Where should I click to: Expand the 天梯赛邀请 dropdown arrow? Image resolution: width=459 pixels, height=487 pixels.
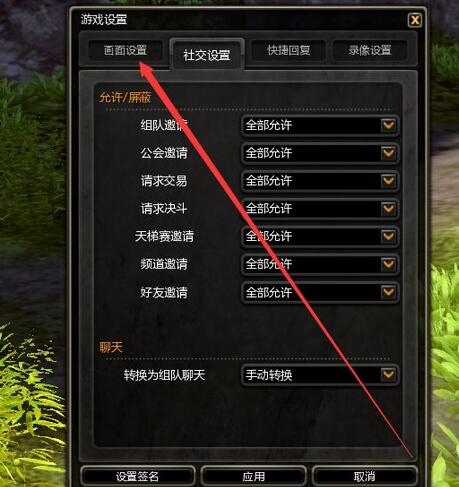[388, 236]
